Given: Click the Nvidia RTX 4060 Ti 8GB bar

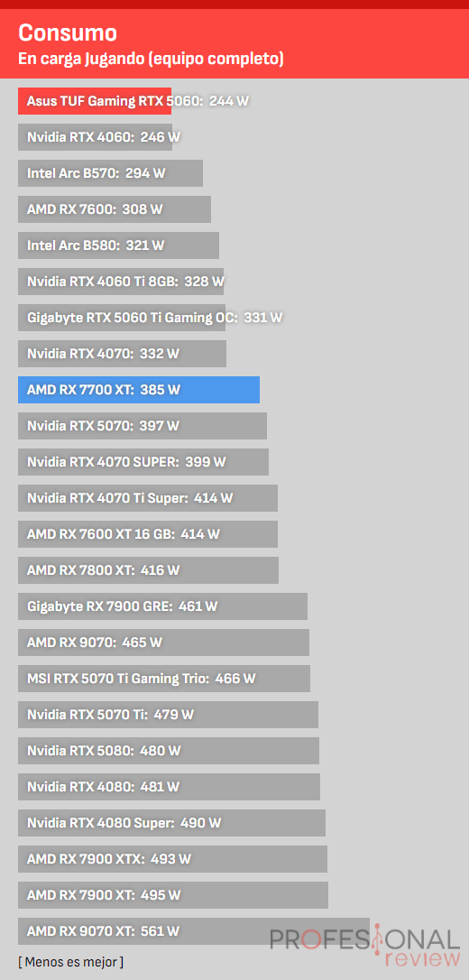Looking at the screenshot, I should [121, 282].
